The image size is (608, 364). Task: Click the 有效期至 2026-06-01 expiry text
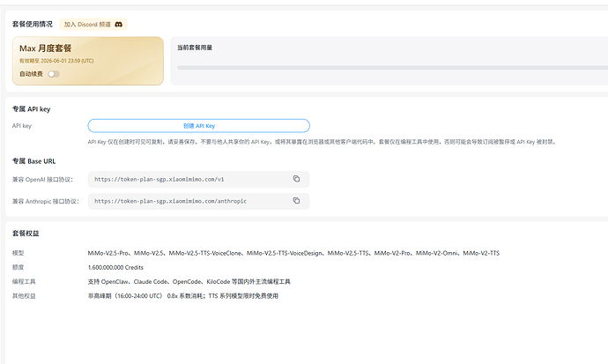click(x=56, y=61)
